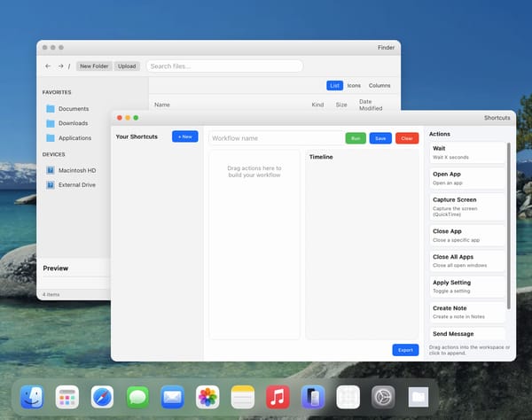Open Mail app in dock
Image resolution: width=532 pixels, height=420 pixels.
[x=172, y=397]
